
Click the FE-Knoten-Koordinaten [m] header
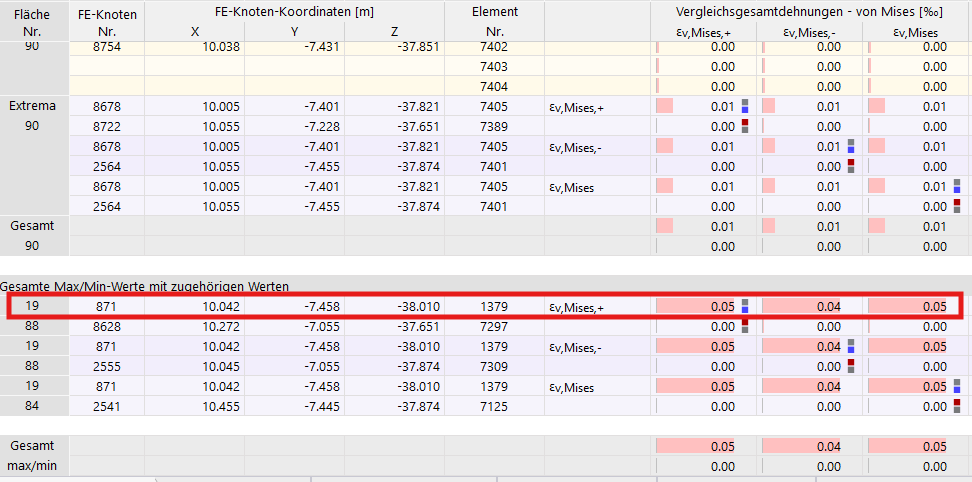[294, 12]
